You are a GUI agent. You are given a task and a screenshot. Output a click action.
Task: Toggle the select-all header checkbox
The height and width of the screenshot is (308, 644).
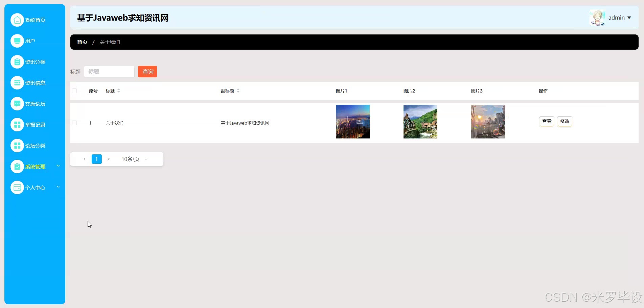74,91
